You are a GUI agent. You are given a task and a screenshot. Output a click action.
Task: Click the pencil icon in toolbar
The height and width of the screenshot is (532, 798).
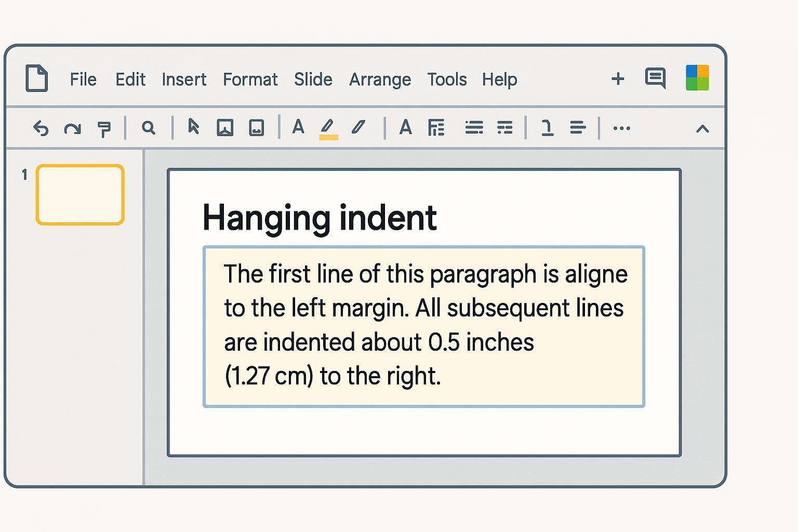click(x=358, y=127)
